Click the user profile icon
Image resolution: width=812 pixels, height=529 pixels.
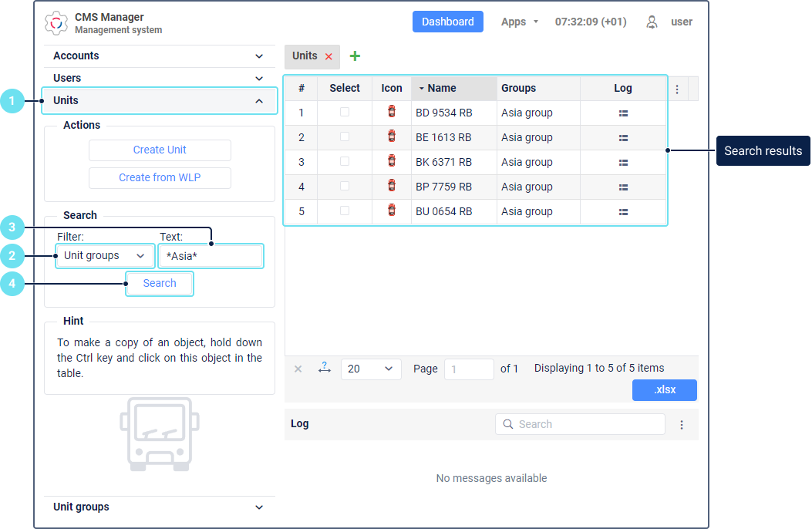[x=652, y=22]
